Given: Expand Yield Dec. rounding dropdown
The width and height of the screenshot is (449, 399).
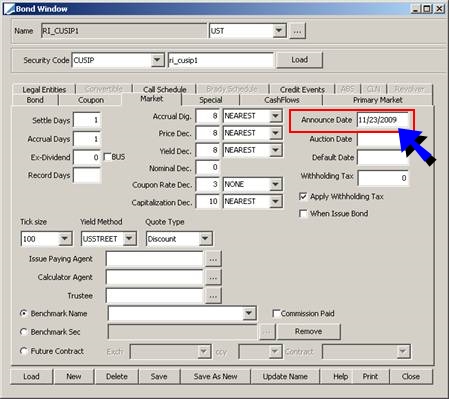Looking at the screenshot, I should (x=275, y=150).
